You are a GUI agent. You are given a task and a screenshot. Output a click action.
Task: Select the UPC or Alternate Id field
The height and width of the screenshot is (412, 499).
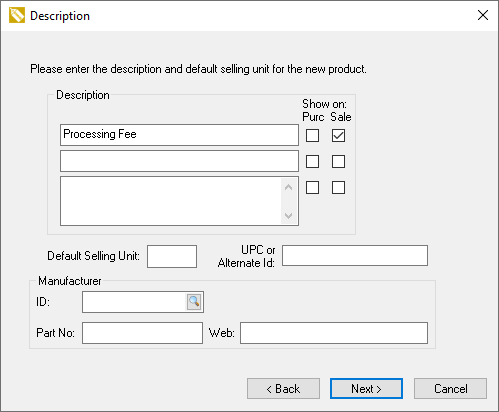coord(355,256)
